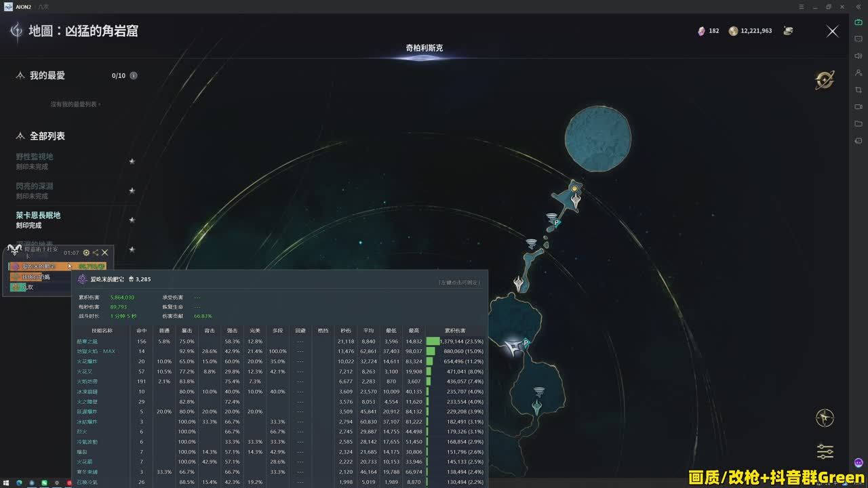Collapse the emulator sidebar double chevron
This screenshot has height=488, width=868.
click(x=858, y=7)
